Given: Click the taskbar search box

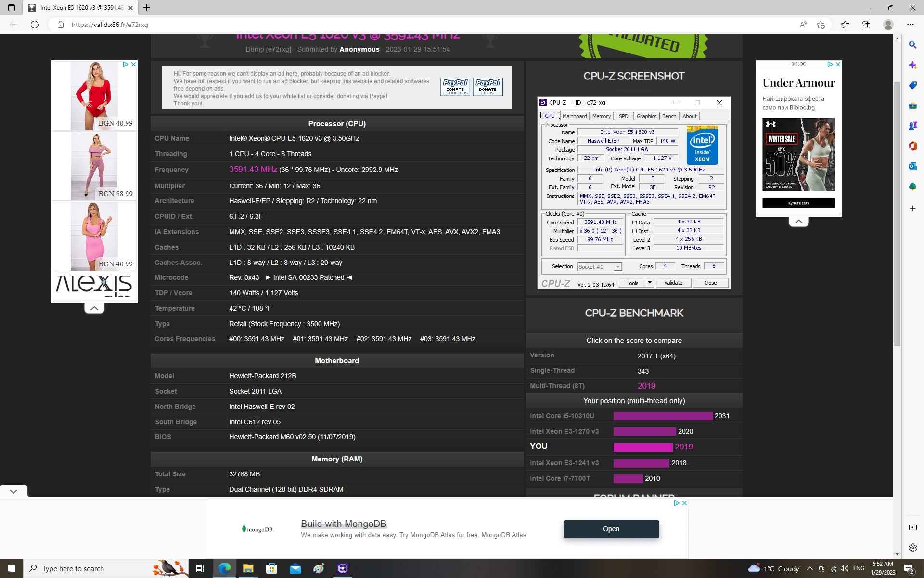Looking at the screenshot, I should click(106, 568).
